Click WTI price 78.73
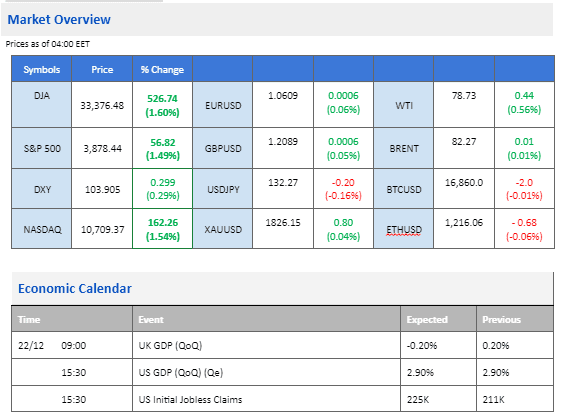Screen dimensions: 584x415 pos(464,96)
